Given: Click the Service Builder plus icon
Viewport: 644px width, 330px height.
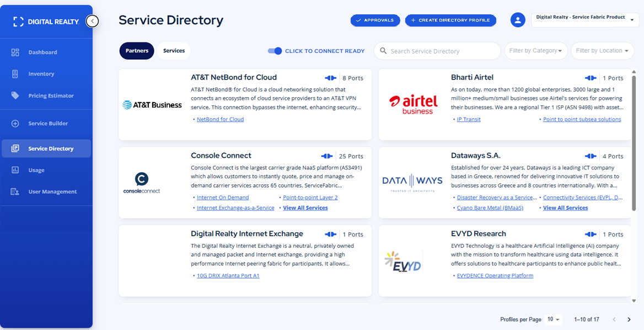Looking at the screenshot, I should point(15,123).
